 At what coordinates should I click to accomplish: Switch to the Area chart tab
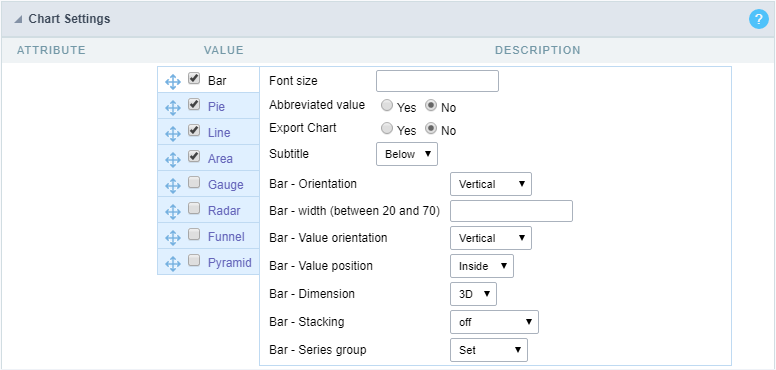tap(220, 159)
